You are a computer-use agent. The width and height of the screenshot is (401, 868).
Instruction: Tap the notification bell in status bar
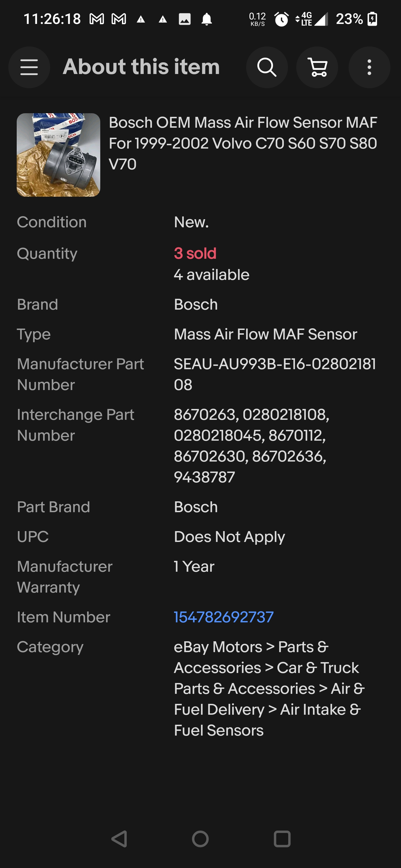click(x=206, y=19)
